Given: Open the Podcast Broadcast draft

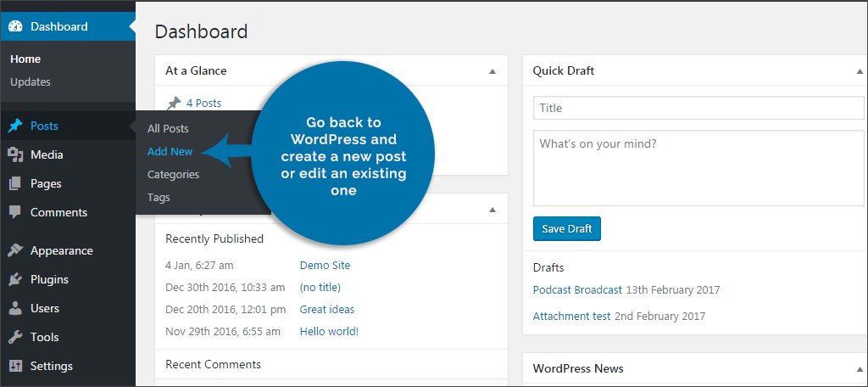Looking at the screenshot, I should click(x=577, y=289).
